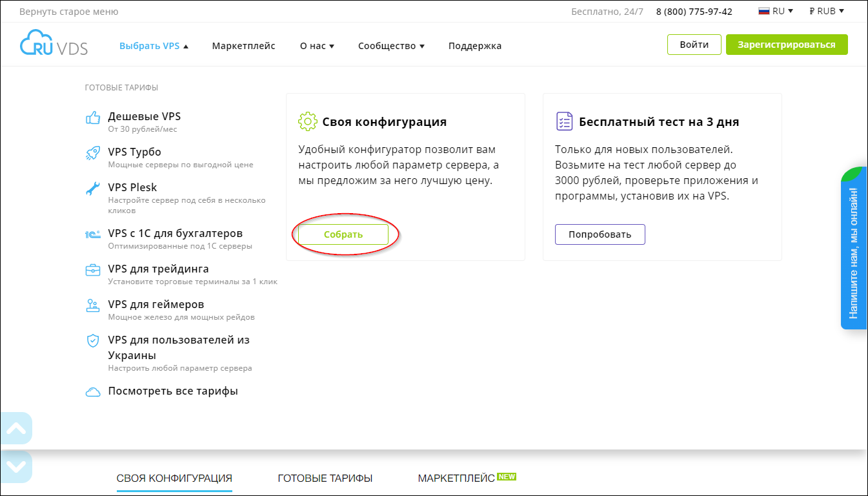Open the RUB currency dropdown
Screen dimensions: 868x496
827,11
